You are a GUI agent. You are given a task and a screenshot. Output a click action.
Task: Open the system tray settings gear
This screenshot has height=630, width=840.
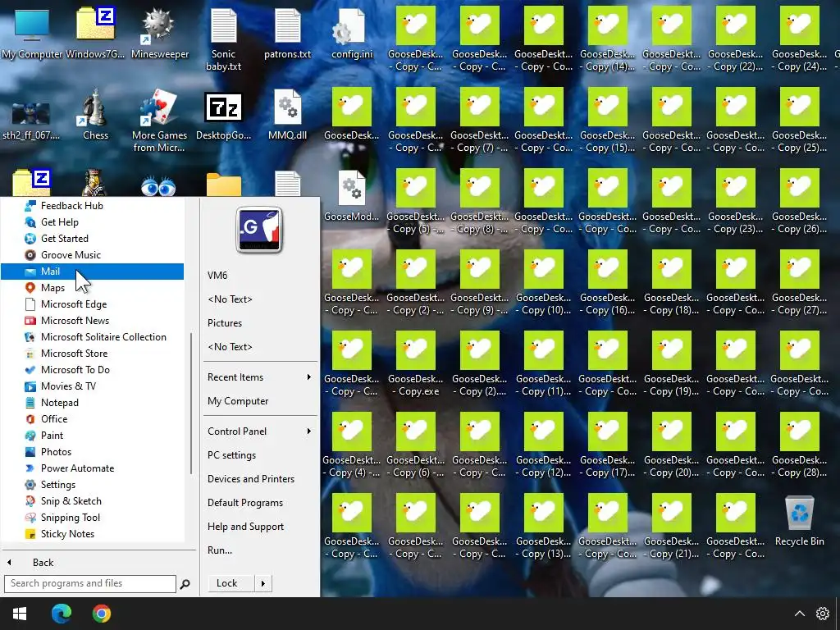pos(822,614)
